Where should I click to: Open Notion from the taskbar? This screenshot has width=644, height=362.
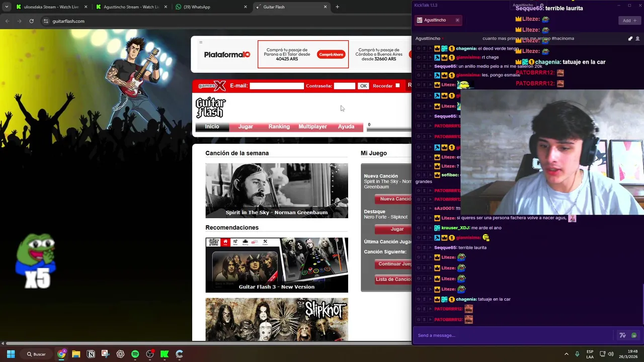[x=91, y=354]
